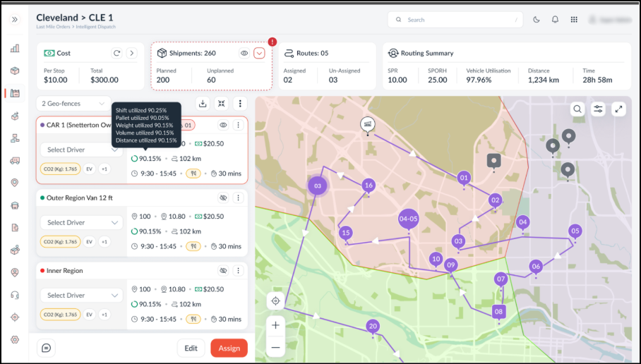Open the location pin icon in sidebar
The image size is (641, 364).
(x=15, y=183)
